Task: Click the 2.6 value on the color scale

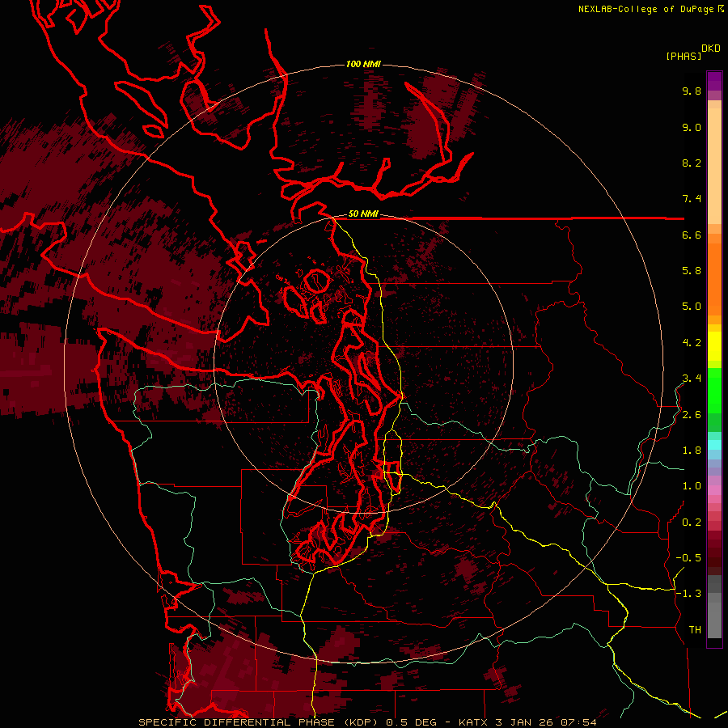Action: (692, 415)
